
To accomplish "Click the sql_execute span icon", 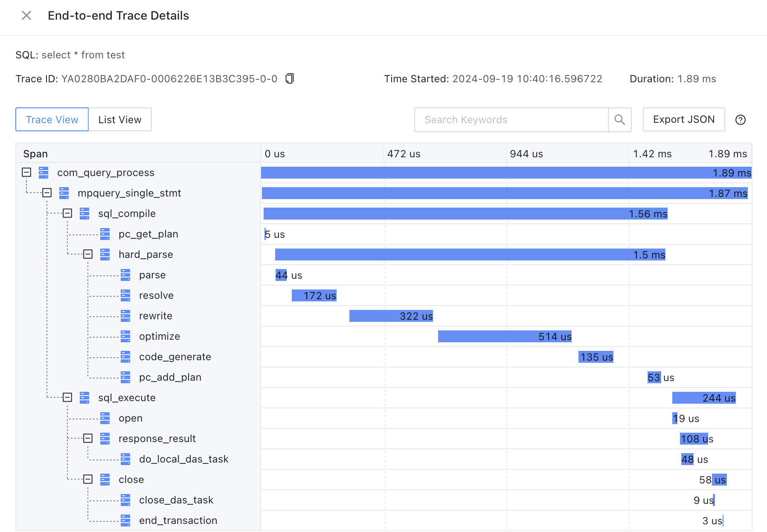I will pos(84,398).
